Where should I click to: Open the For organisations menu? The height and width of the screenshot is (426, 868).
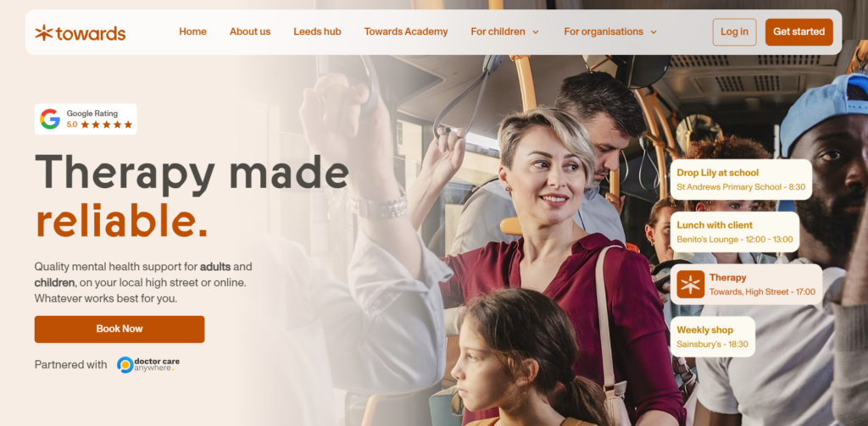tap(610, 32)
